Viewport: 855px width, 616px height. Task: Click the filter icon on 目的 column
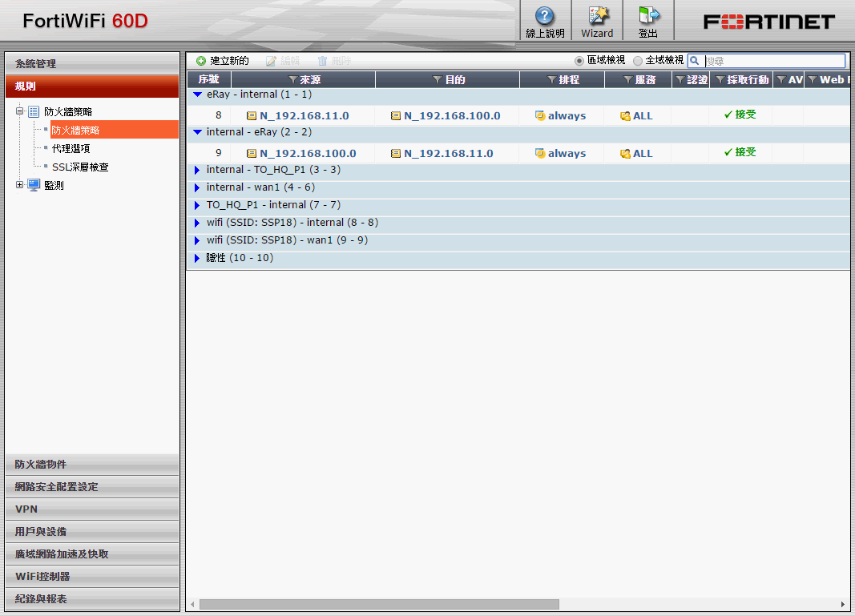[x=437, y=80]
